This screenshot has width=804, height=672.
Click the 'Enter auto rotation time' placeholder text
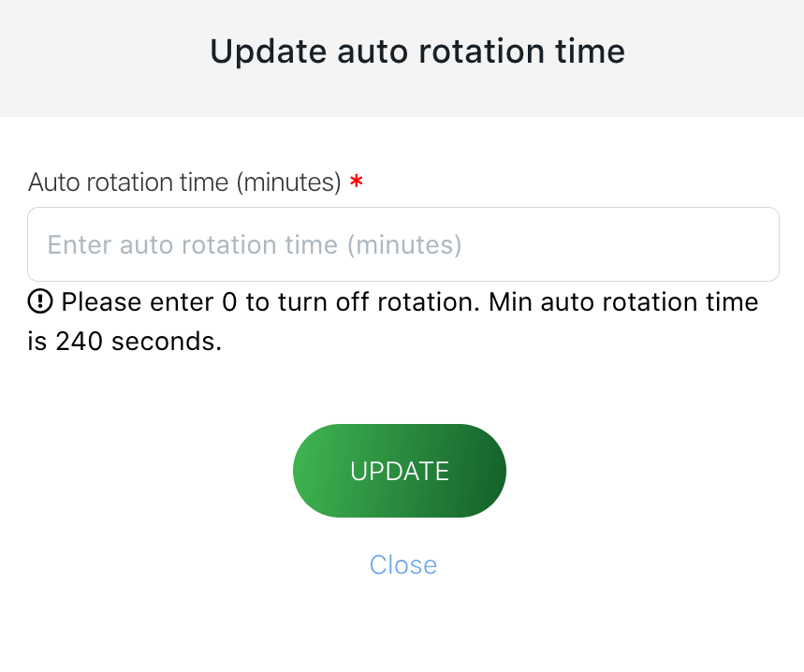tap(255, 245)
